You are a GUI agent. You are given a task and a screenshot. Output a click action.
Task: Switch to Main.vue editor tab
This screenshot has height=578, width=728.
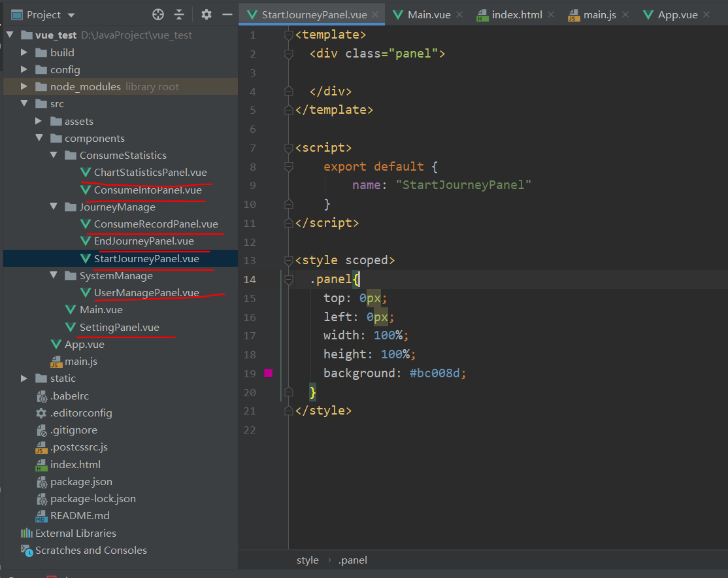point(429,15)
